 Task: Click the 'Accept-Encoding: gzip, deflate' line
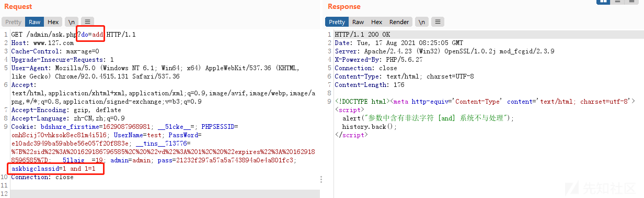click(66, 110)
